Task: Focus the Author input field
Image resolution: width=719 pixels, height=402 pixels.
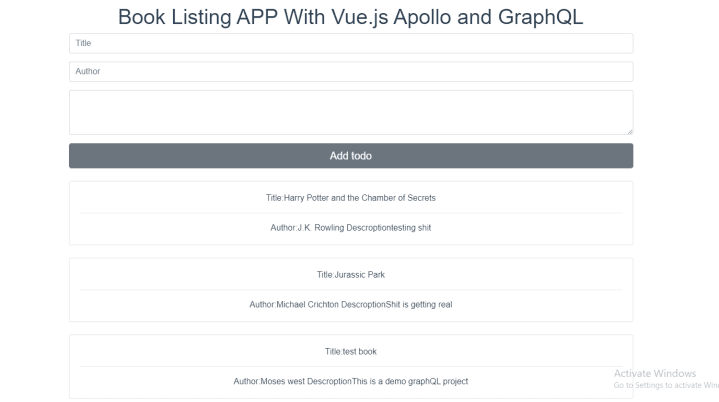Action: pyautogui.click(x=350, y=72)
